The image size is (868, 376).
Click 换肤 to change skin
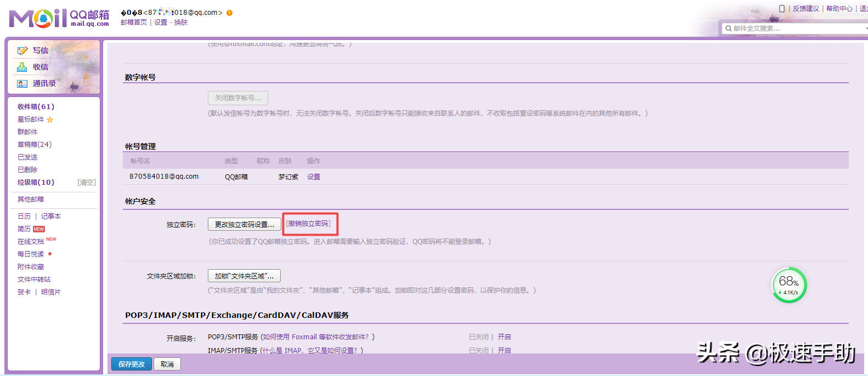pos(181,22)
